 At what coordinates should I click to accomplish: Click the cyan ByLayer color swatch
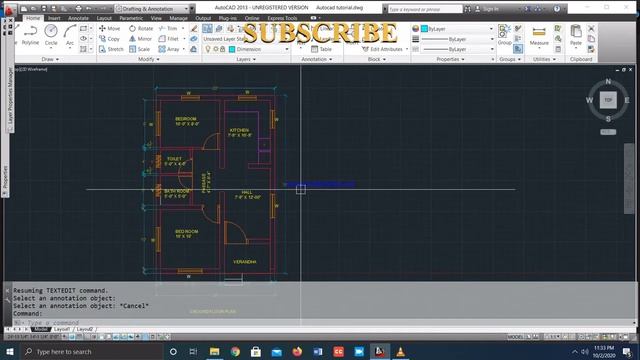tap(424, 29)
